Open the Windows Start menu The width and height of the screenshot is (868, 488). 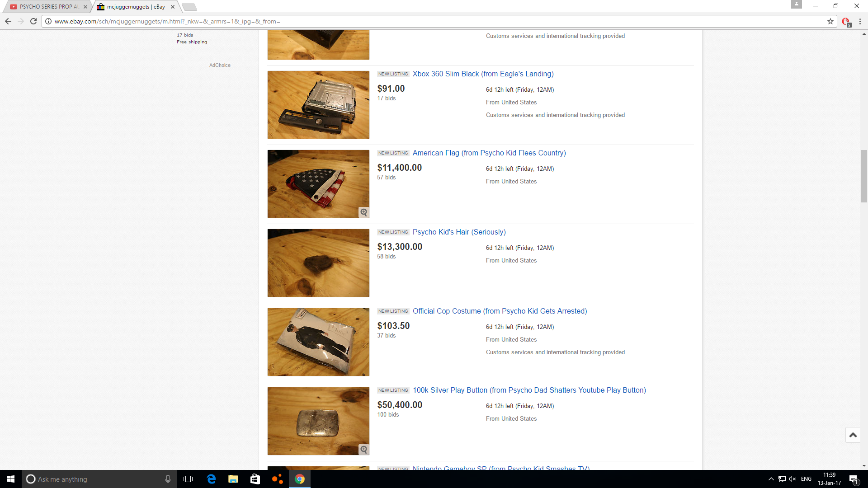click(x=11, y=479)
